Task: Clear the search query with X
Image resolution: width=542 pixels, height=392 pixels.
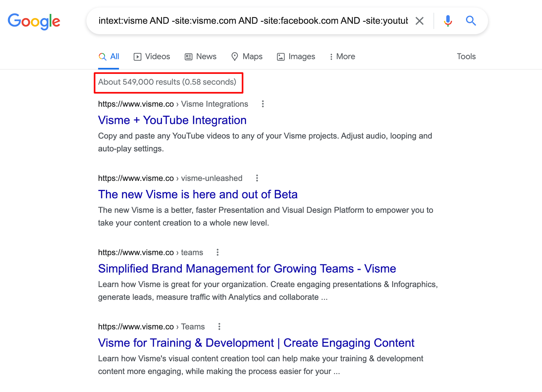Action: (419, 21)
